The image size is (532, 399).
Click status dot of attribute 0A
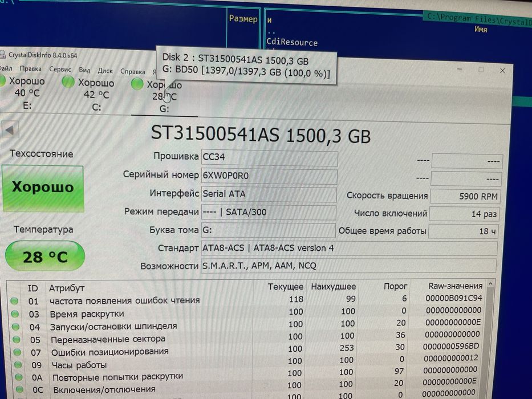pos(19,377)
